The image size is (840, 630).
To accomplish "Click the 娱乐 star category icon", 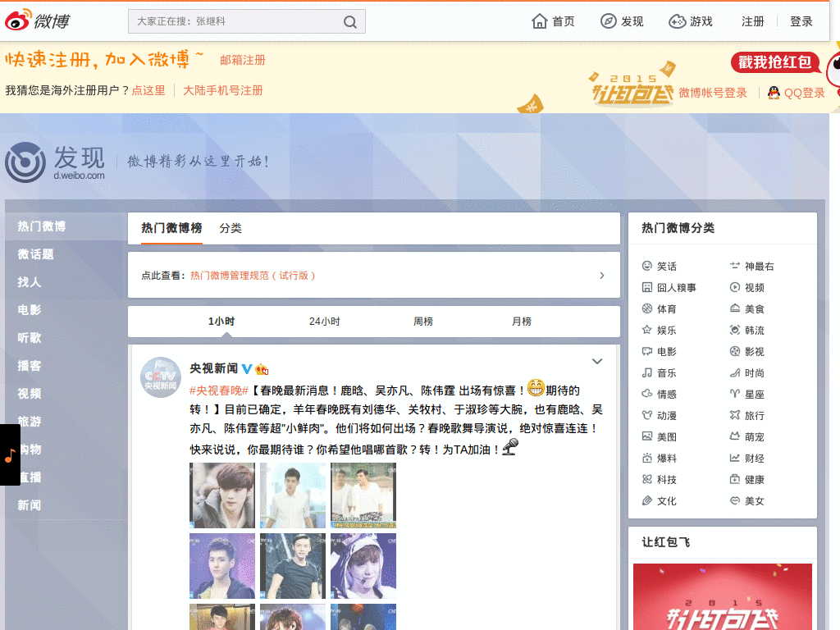I will tap(647, 330).
